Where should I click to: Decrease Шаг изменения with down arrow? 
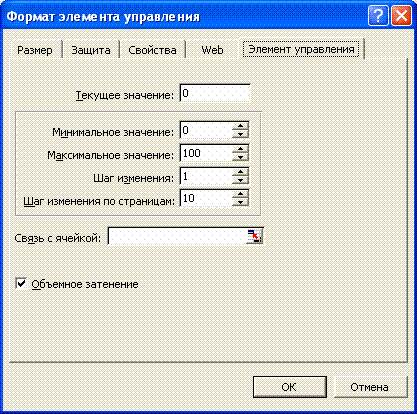tap(241, 180)
